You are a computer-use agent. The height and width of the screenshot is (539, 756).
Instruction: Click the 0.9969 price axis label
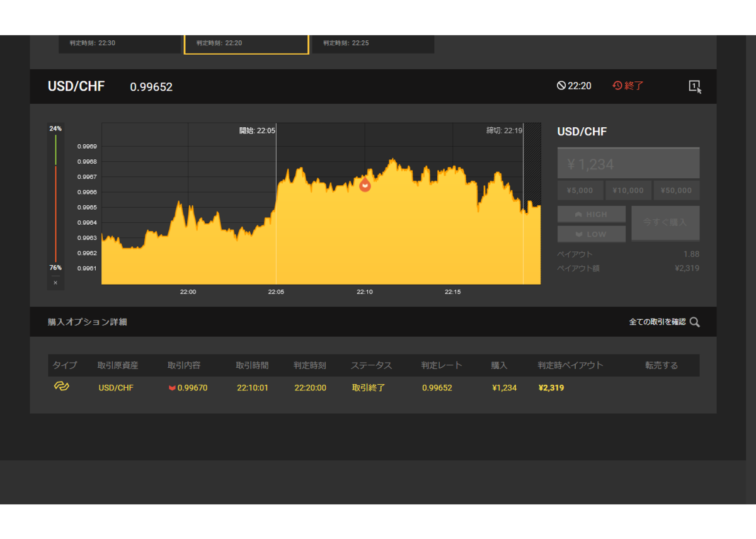pyautogui.click(x=87, y=146)
